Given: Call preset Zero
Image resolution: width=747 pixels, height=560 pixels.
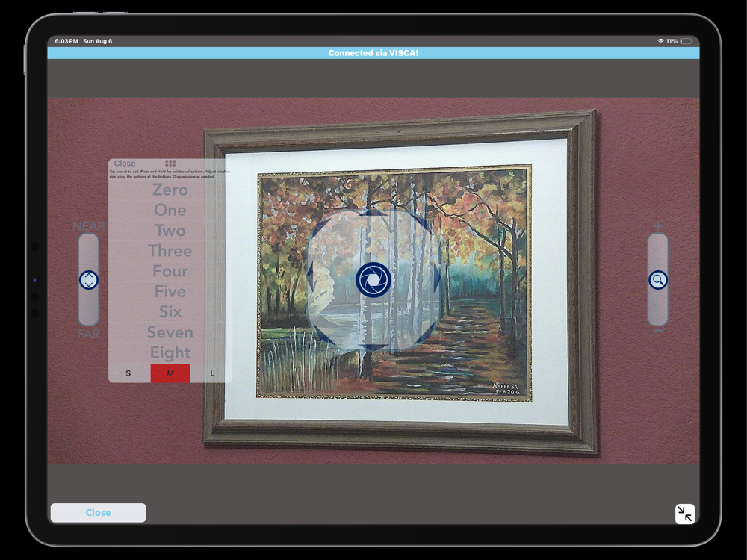Looking at the screenshot, I should click(x=170, y=190).
